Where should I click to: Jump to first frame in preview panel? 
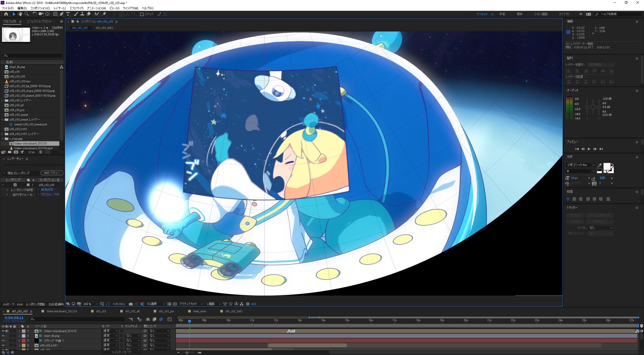click(577, 149)
